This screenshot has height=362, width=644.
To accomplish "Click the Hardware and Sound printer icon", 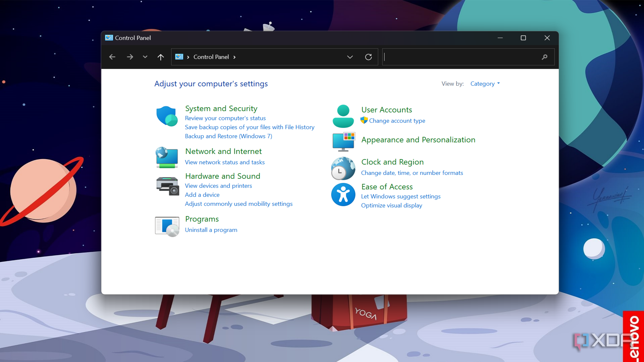I will click(167, 186).
